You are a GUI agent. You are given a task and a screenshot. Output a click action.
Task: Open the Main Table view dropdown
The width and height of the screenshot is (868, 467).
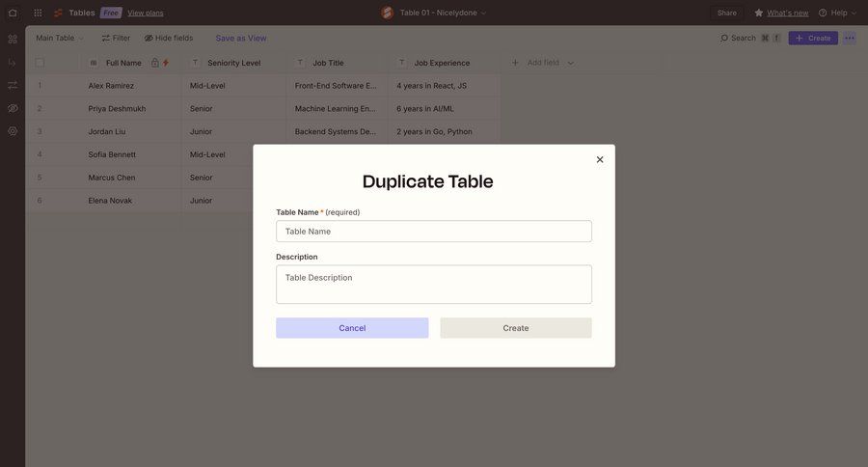59,38
